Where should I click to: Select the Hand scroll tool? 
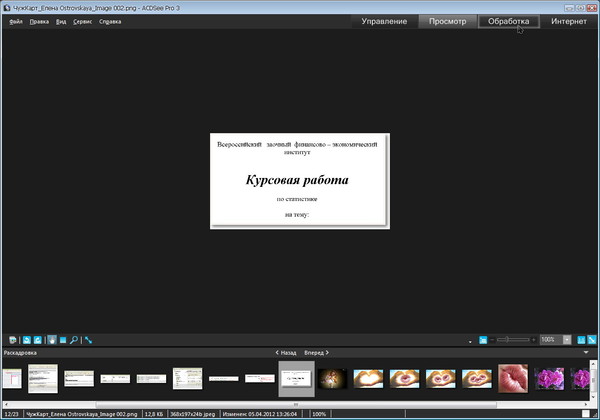(x=52, y=340)
